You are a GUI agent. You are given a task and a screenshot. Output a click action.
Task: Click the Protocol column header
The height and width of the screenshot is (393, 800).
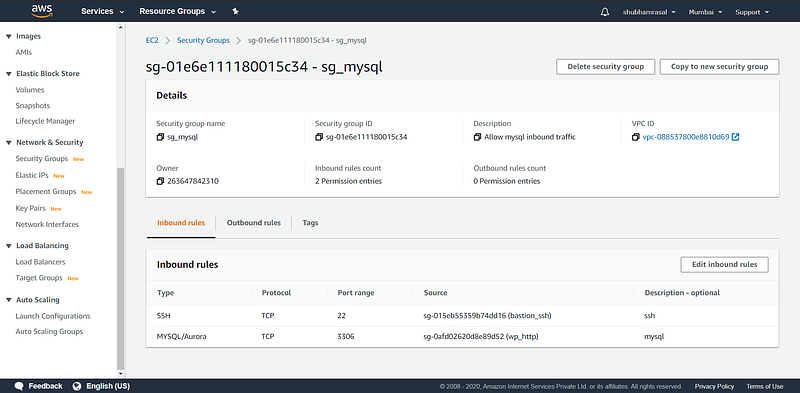(x=276, y=293)
